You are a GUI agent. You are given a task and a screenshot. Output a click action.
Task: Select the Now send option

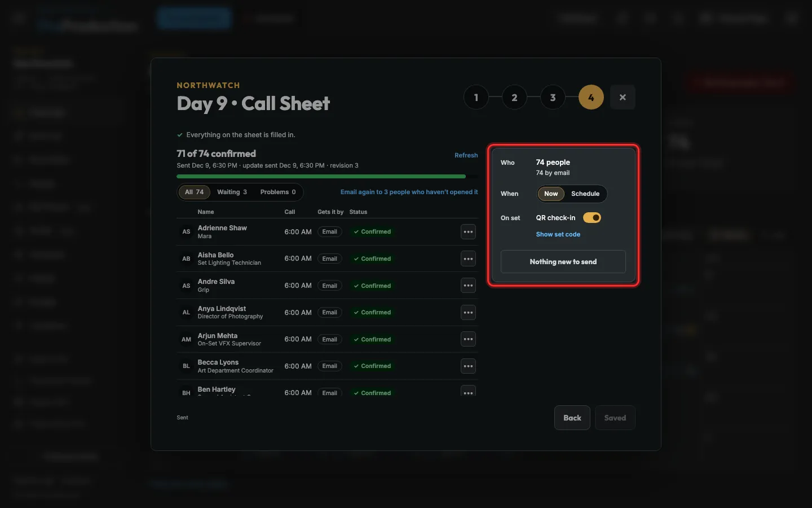551,194
